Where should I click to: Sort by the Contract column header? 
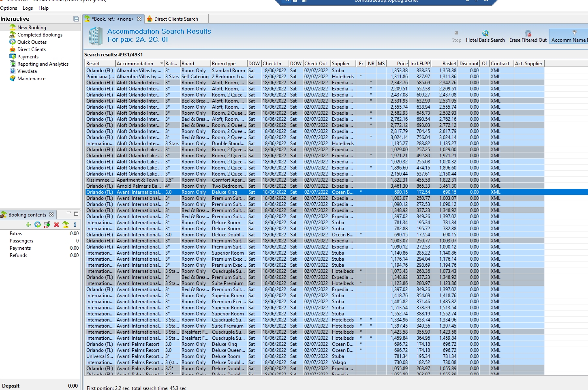[502, 64]
